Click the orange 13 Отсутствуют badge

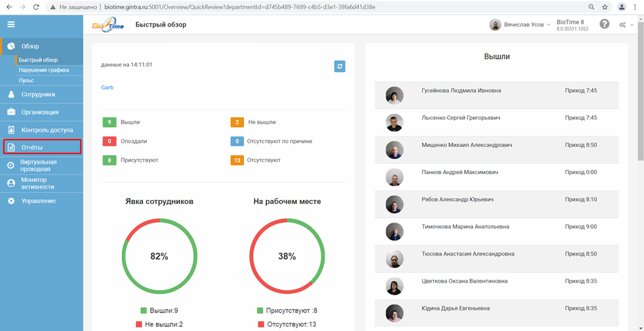[237, 160]
